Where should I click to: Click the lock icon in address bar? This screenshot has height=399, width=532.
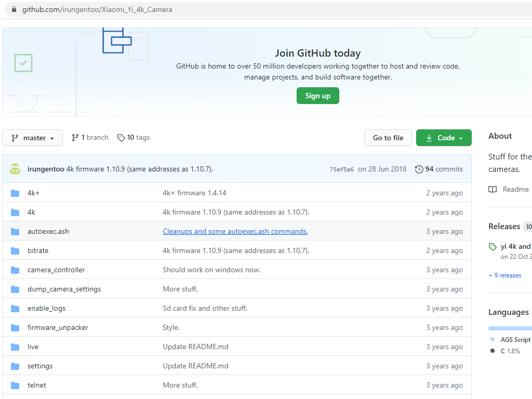pyautogui.click(x=14, y=9)
